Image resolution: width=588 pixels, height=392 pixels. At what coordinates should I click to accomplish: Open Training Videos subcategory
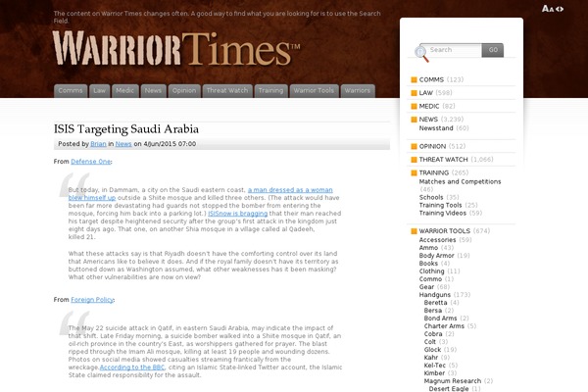(443, 213)
